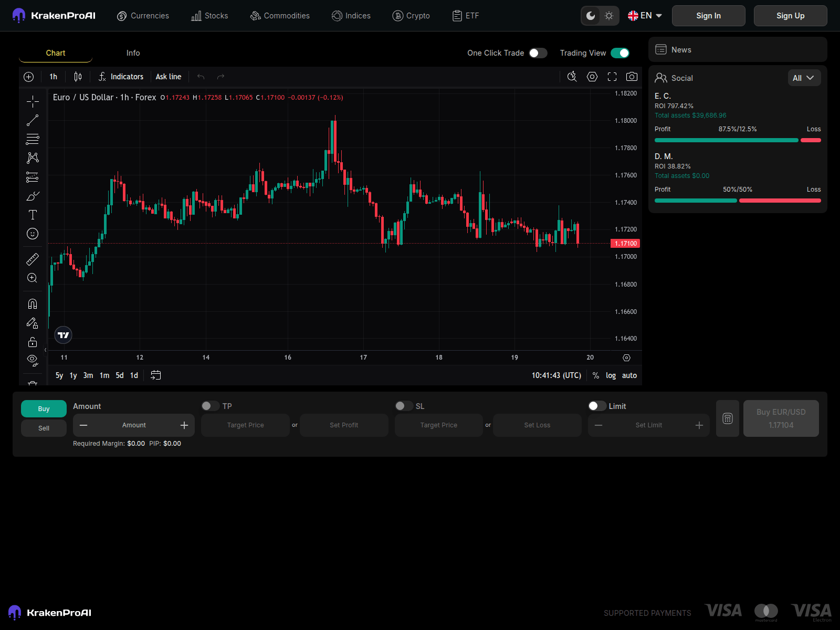Expand the Social All filter dropdown
The width and height of the screenshot is (840, 630).
803,78
